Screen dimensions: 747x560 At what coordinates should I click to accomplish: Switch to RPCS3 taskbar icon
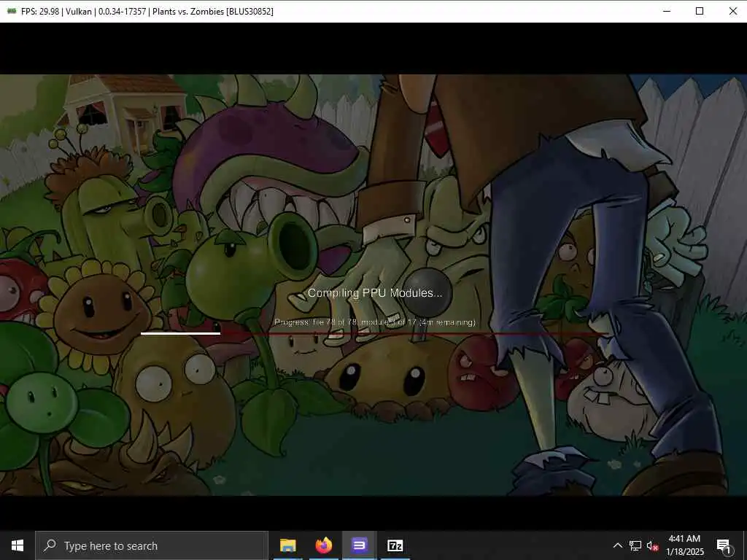coord(359,545)
